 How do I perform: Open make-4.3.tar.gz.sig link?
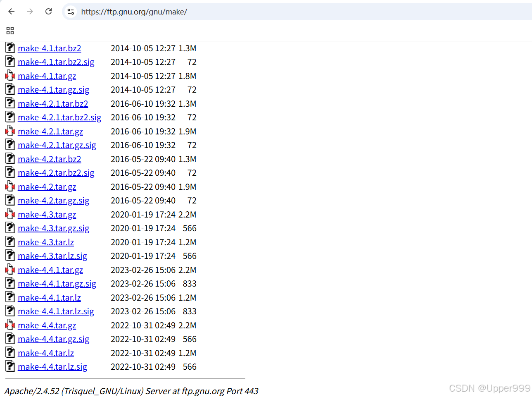pos(54,228)
